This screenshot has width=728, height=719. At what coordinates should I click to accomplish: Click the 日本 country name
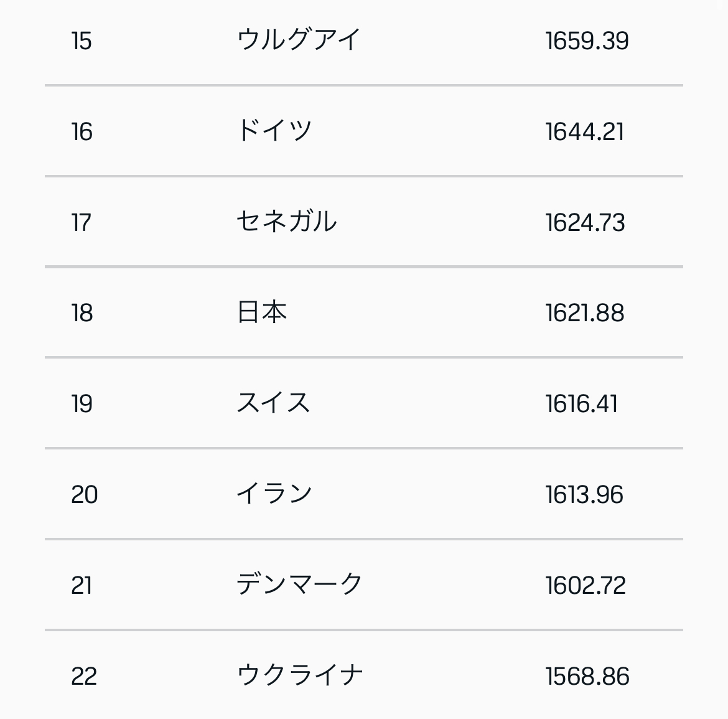click(262, 312)
